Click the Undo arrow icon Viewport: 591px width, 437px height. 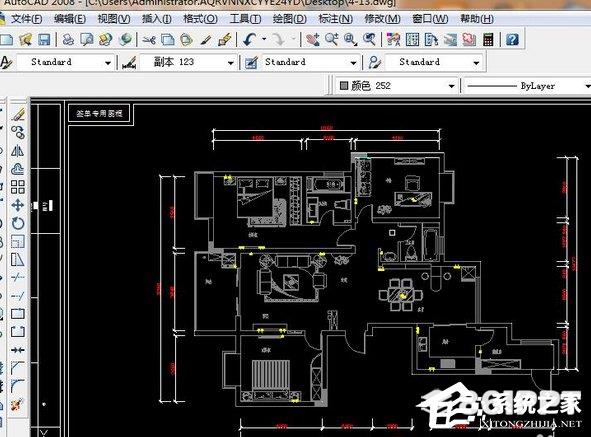pos(249,39)
